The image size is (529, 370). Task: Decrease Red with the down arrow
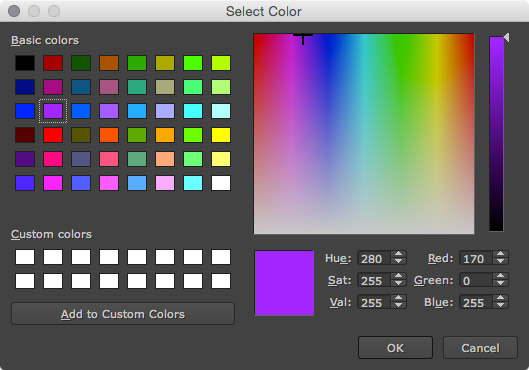pyautogui.click(x=500, y=261)
